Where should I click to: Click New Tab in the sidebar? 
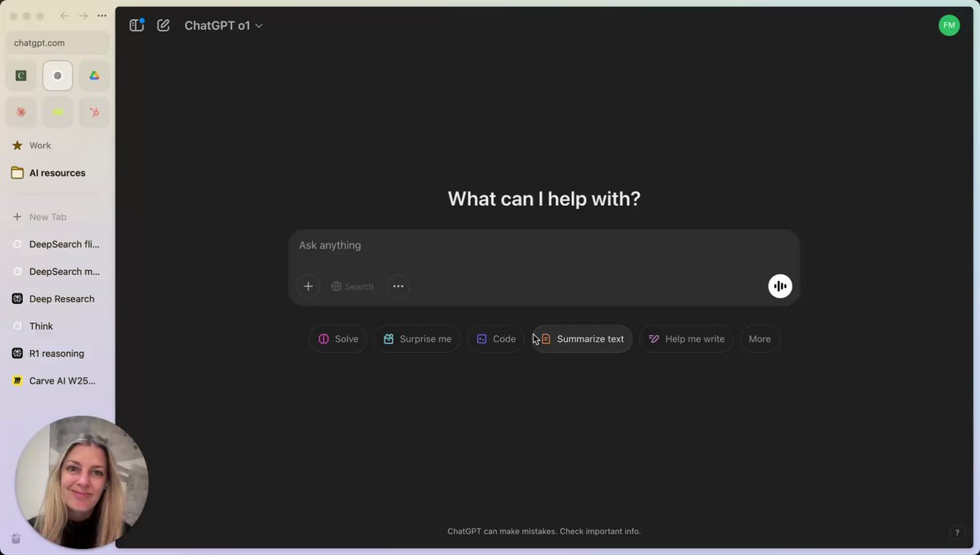[x=57, y=217]
